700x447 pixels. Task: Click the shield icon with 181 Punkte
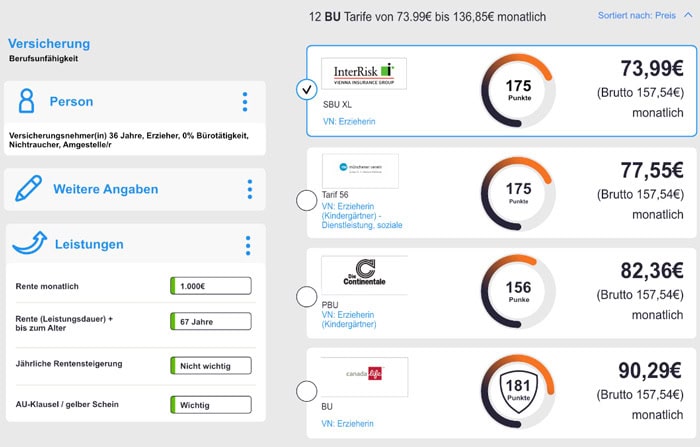point(518,391)
